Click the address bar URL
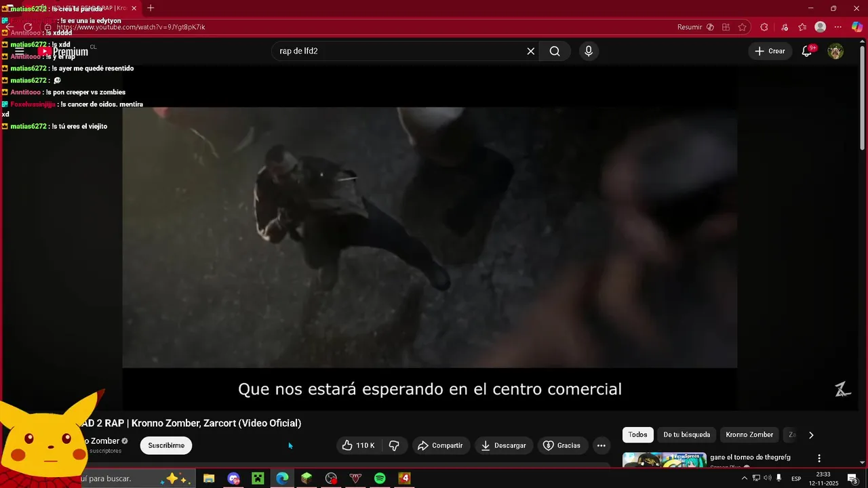The image size is (868, 488). (x=131, y=27)
